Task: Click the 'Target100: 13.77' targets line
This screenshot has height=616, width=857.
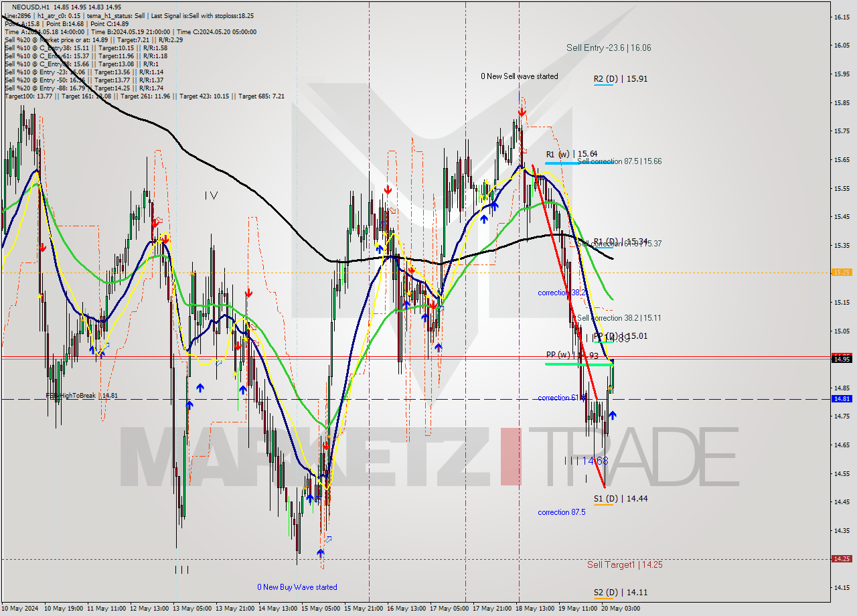Action: [x=144, y=96]
